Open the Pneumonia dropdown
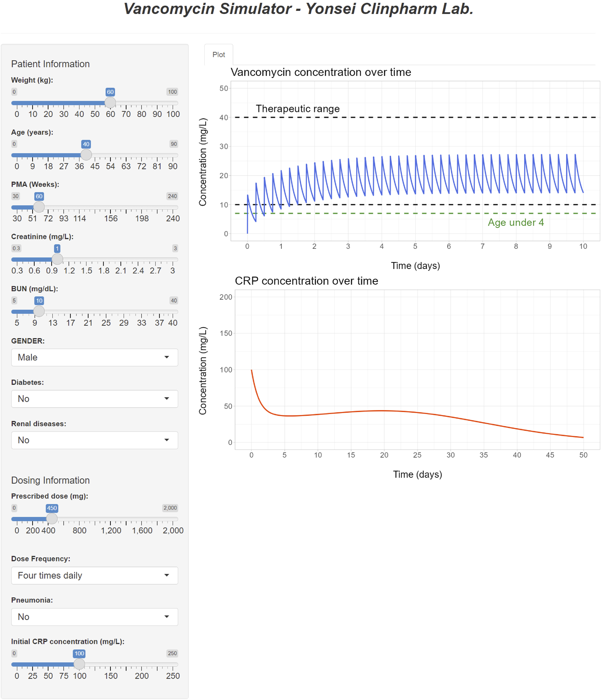Screen dimensions: 602x700 point(94,617)
